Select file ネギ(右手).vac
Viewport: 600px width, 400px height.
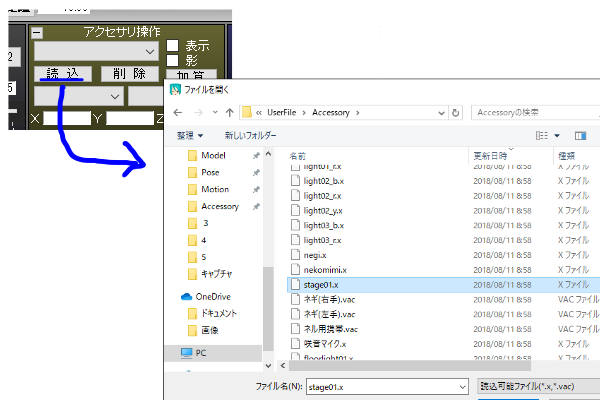329,299
